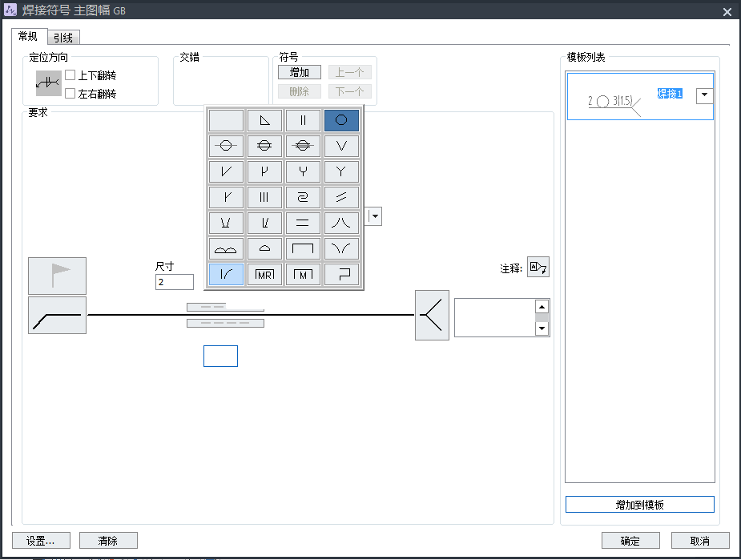Click the tail fork symbol button
Image resolution: width=741 pixels, height=560 pixels.
[x=432, y=315]
